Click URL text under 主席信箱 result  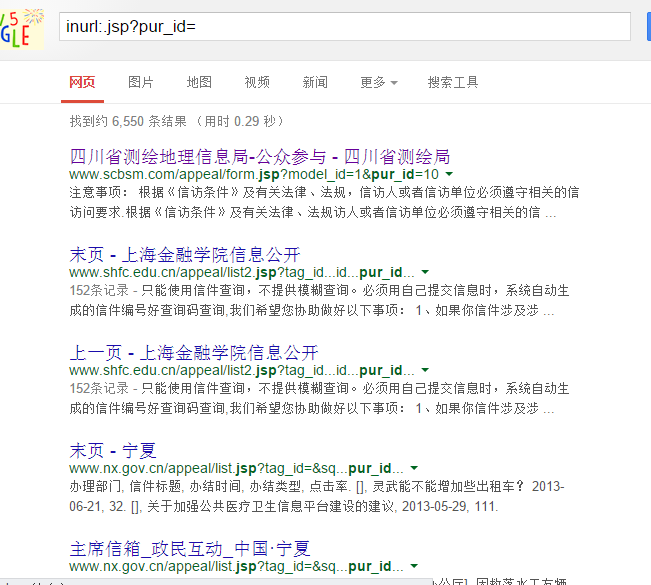[236, 566]
